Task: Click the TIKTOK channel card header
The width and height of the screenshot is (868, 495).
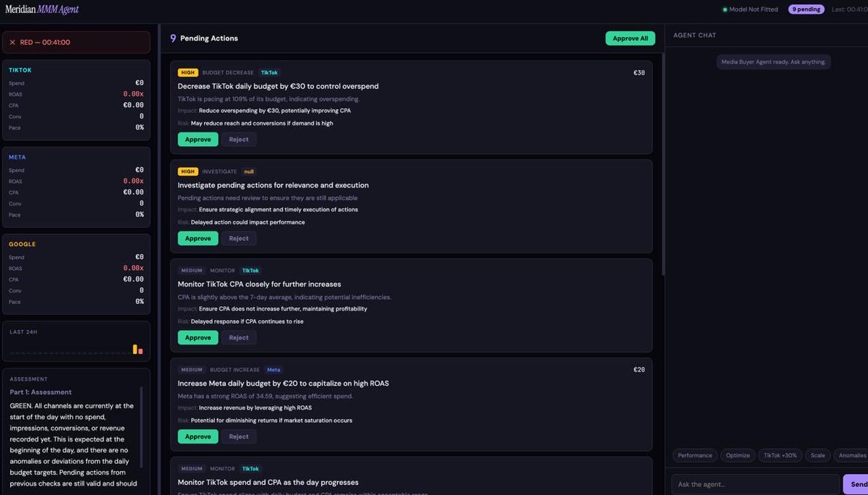Action: [20, 70]
